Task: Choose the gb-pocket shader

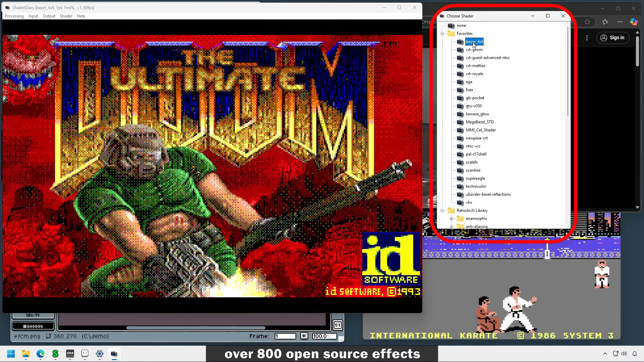Action: point(475,98)
